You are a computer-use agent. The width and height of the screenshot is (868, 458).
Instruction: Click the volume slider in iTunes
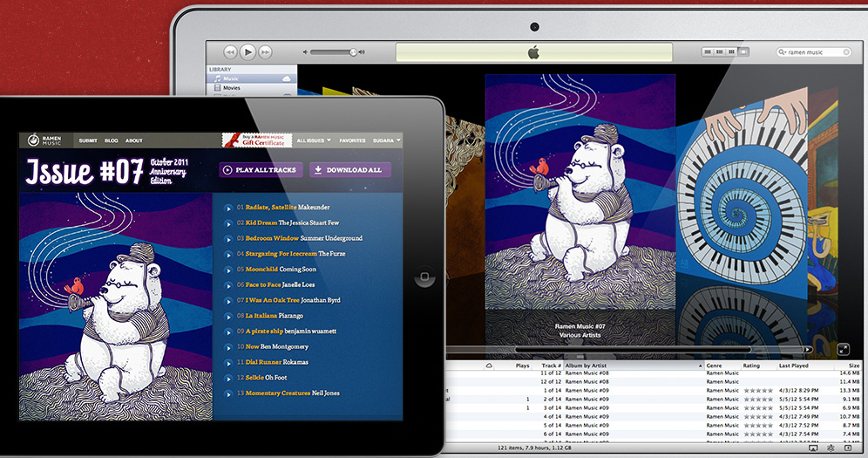333,52
